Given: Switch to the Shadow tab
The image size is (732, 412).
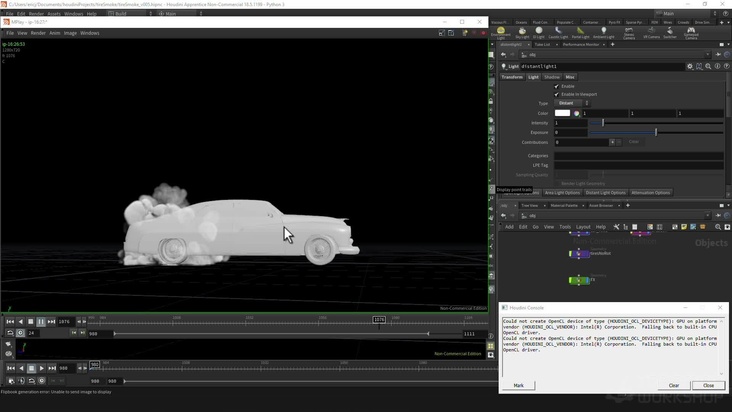Looking at the screenshot, I should (x=552, y=77).
